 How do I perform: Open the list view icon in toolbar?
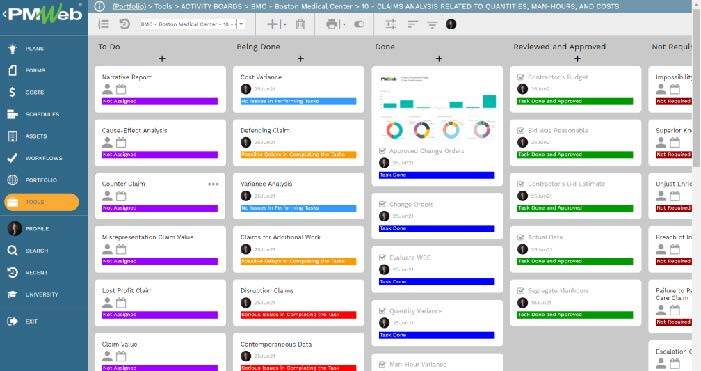point(104,24)
